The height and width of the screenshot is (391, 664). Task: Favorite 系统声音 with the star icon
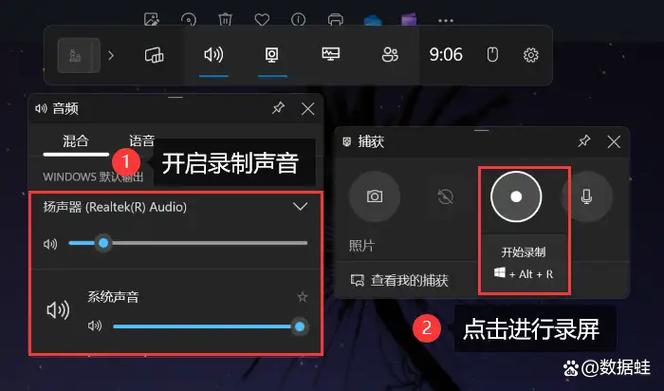tap(302, 297)
